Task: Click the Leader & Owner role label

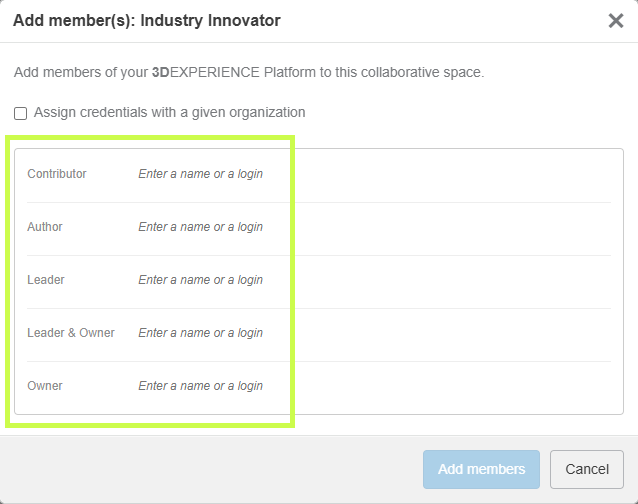Action: click(71, 333)
